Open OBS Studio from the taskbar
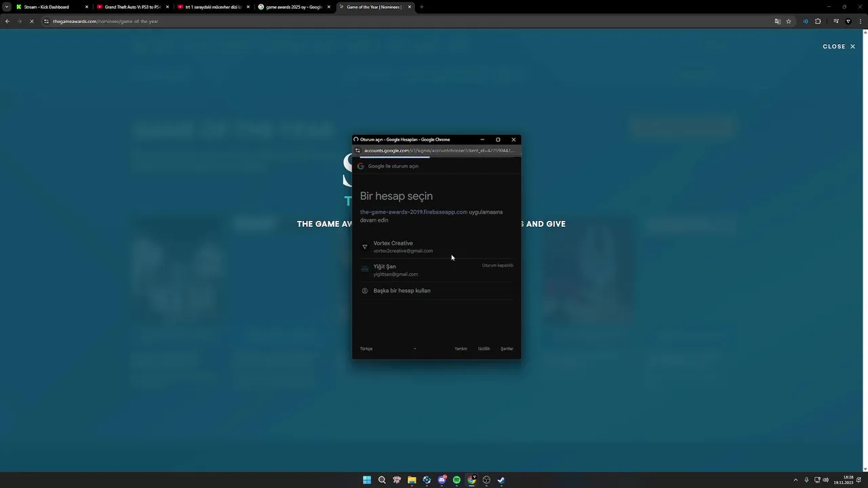 coord(486,480)
